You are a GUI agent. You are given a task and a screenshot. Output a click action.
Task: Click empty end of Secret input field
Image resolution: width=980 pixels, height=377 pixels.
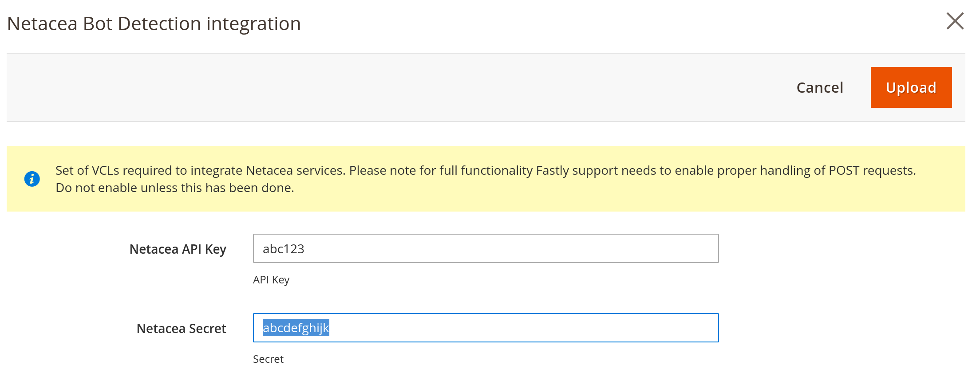click(x=577, y=328)
